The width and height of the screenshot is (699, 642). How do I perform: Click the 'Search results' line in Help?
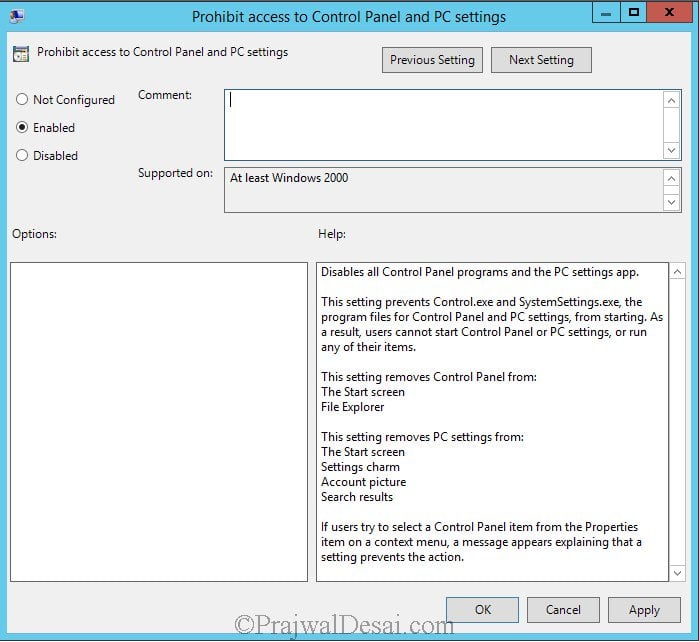click(x=357, y=497)
